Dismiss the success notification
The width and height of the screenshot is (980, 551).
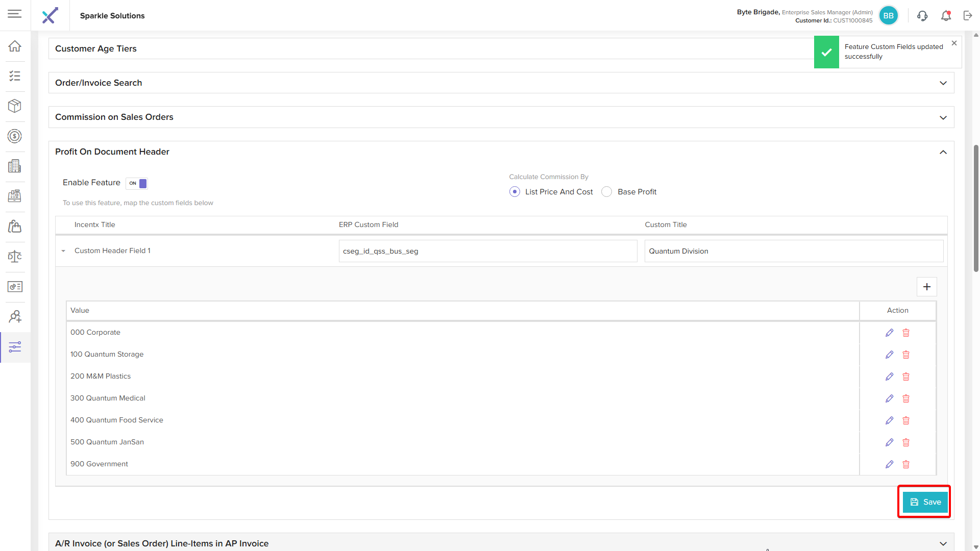(x=954, y=43)
